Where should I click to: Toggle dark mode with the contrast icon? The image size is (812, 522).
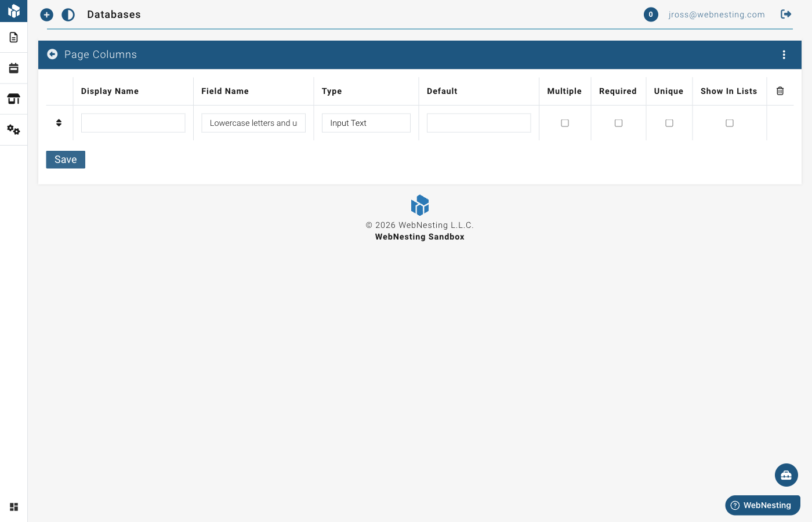click(68, 14)
